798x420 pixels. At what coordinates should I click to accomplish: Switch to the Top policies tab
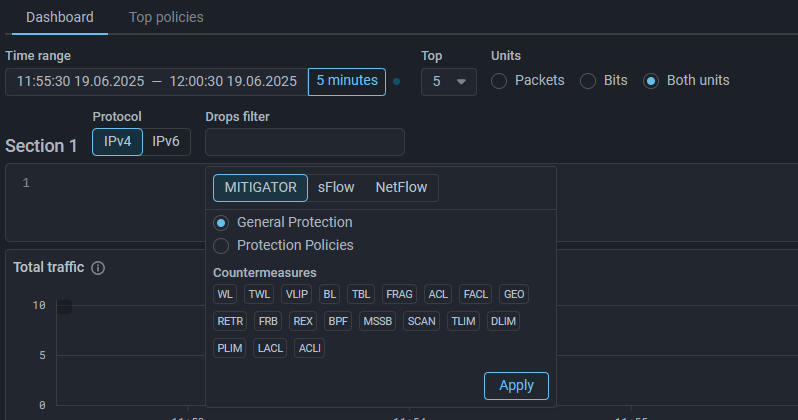(x=166, y=17)
